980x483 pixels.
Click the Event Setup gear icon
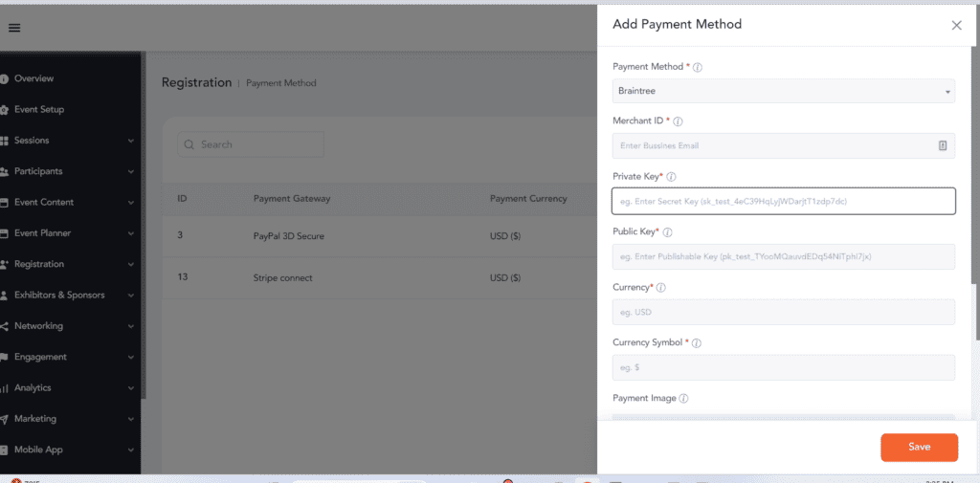click(4, 110)
